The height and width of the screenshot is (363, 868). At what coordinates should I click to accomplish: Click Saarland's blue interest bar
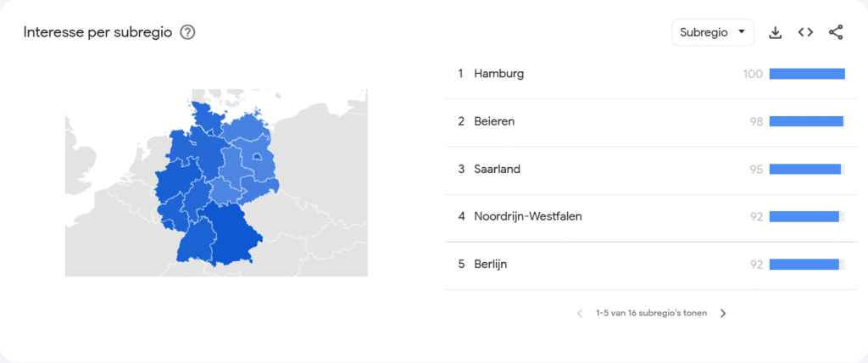click(x=805, y=169)
